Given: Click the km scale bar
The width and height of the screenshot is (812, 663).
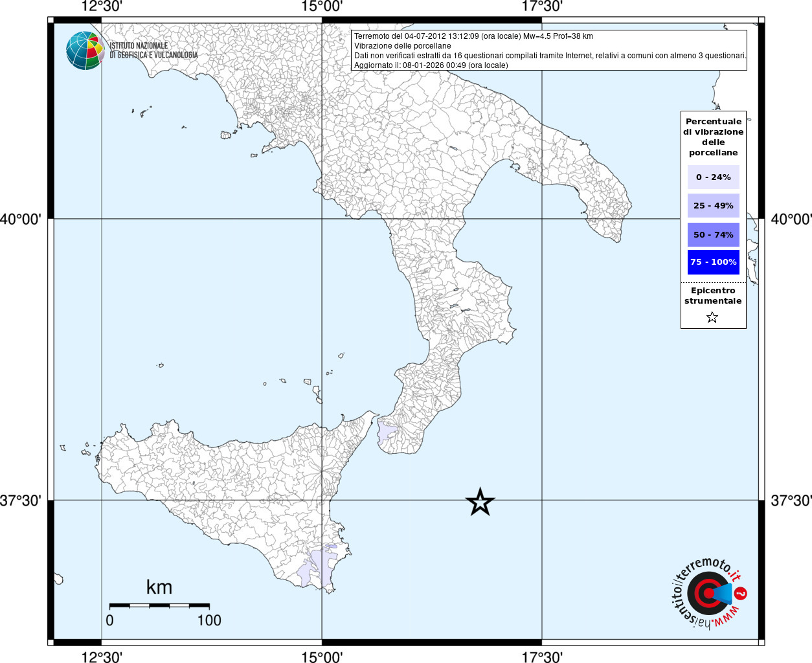Looking at the screenshot, I should pos(159,605).
